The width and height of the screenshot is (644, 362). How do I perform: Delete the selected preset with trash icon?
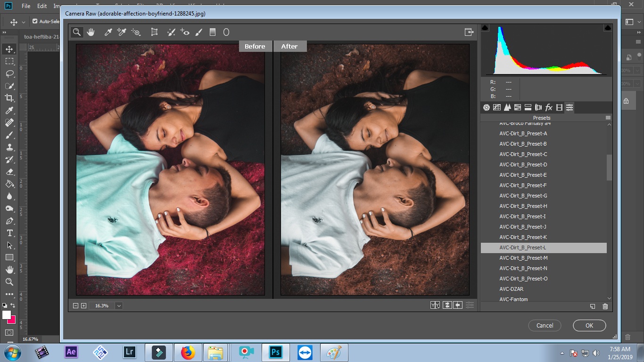605,306
